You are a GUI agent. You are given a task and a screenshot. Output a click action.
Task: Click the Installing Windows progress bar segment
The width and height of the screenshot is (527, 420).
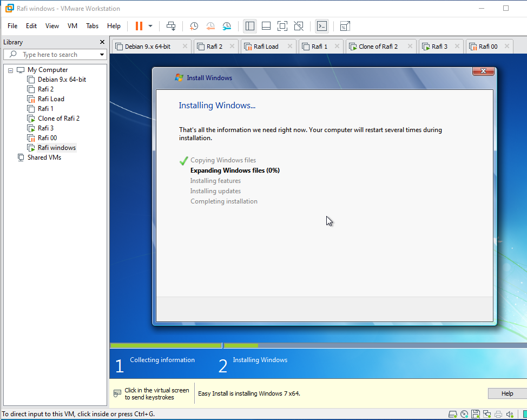coord(375,345)
